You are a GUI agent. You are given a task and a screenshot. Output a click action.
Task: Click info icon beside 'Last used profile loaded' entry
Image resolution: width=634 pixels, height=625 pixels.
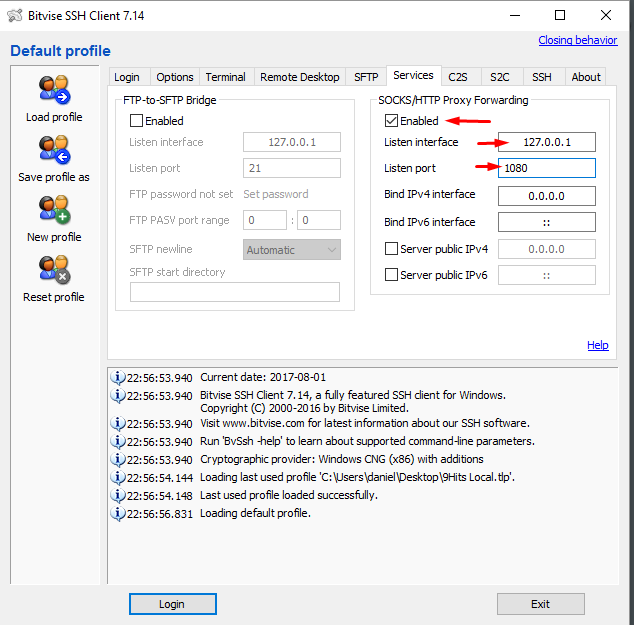tap(118, 495)
